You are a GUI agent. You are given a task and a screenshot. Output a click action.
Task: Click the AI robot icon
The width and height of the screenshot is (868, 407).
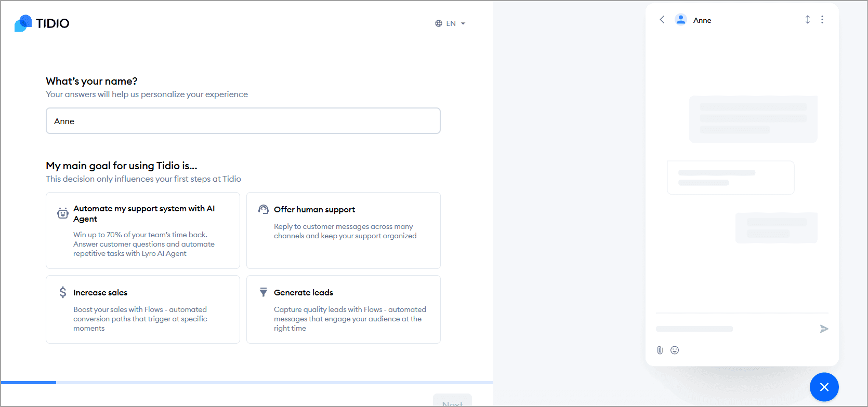63,213
